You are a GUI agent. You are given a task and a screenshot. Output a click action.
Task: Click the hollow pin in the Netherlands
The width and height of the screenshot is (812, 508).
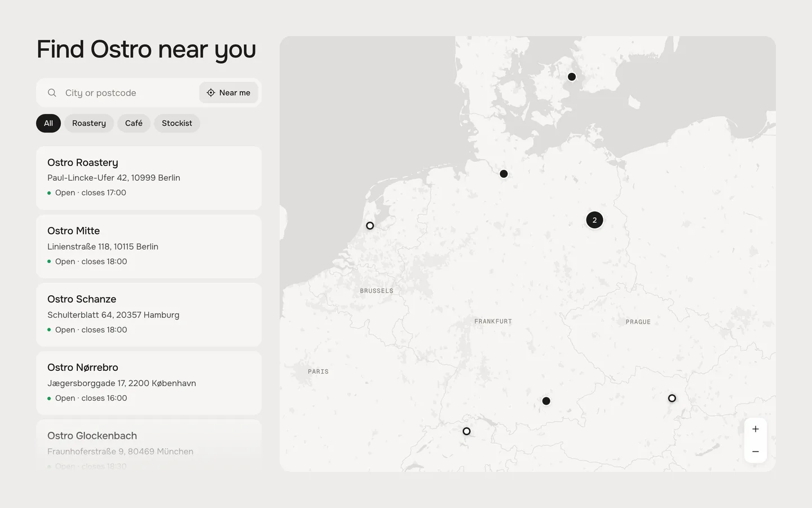[370, 225]
